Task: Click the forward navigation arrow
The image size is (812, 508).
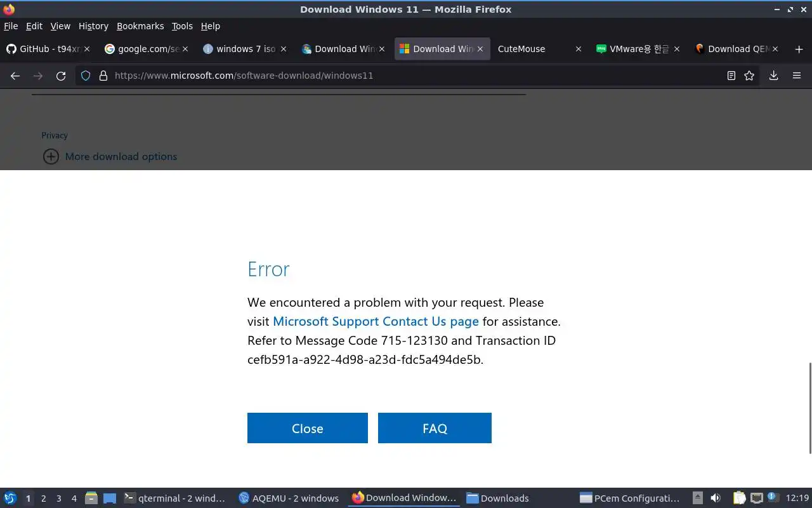Action: click(38, 76)
